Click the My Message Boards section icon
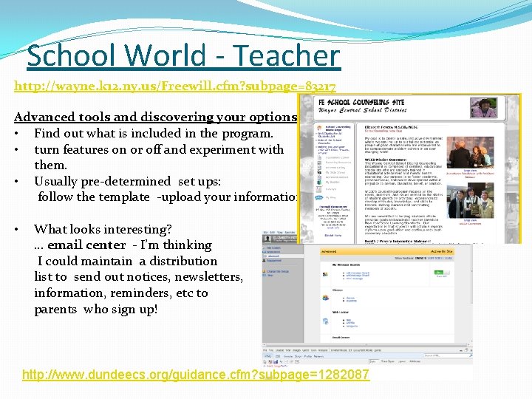The height and width of the screenshot is (399, 532). click(x=325, y=274)
